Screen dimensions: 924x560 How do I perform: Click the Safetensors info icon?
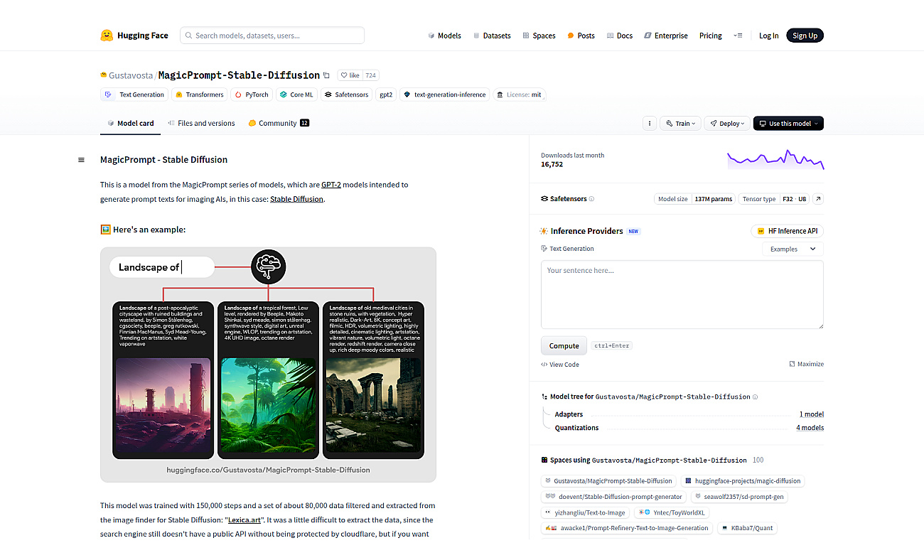point(591,199)
